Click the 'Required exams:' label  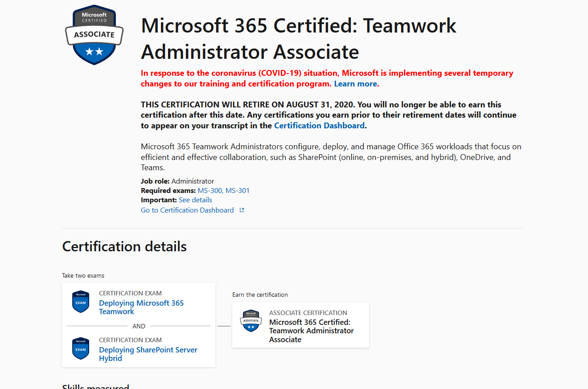[x=168, y=191]
